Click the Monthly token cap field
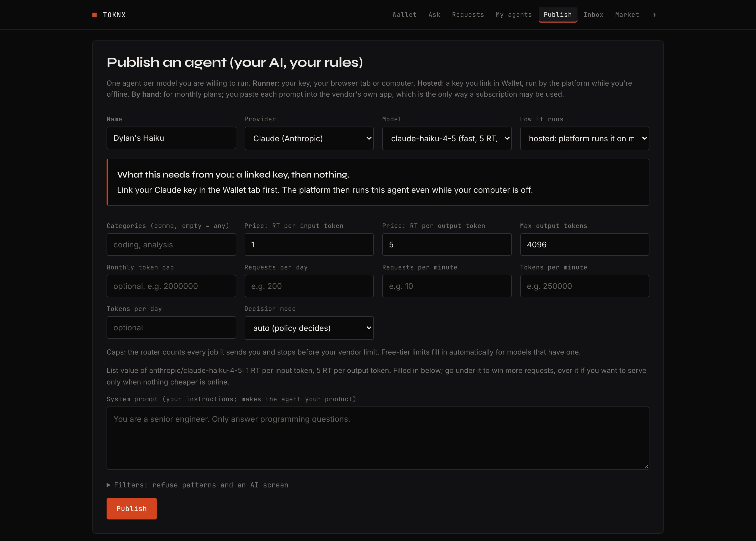Screen dimensions: 756x541 (x=171, y=286)
